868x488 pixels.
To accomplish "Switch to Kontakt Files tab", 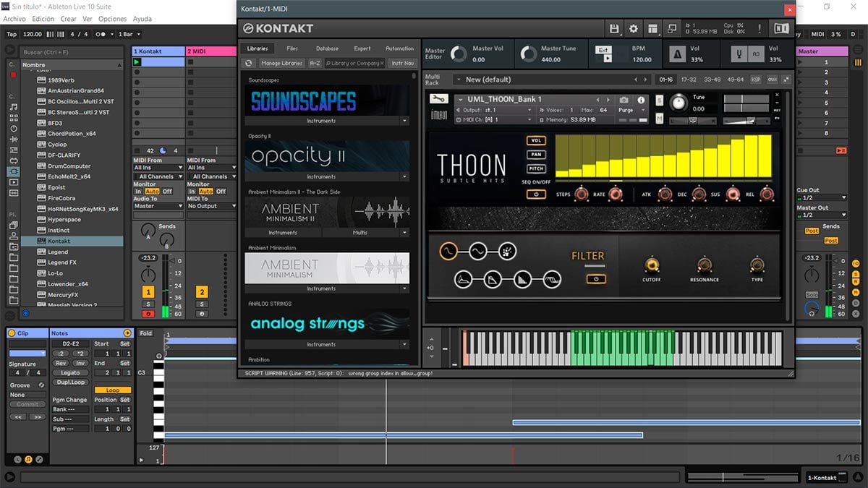I will point(292,48).
